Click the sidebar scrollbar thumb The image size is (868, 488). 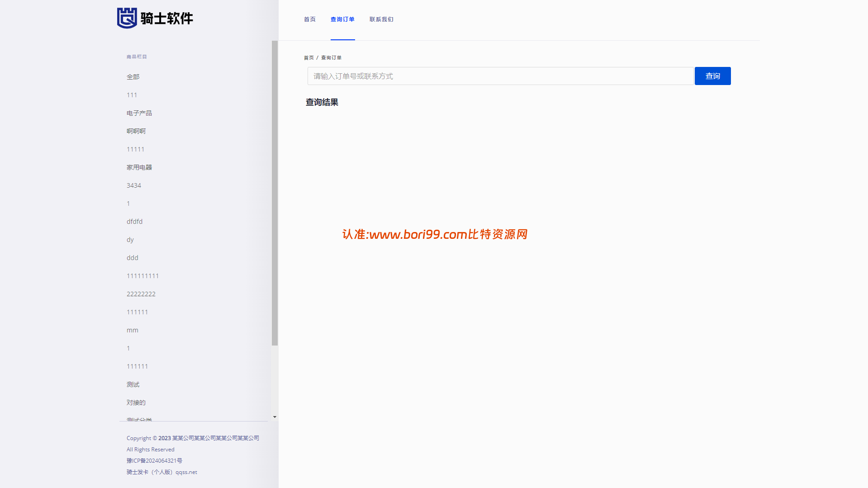(x=275, y=193)
